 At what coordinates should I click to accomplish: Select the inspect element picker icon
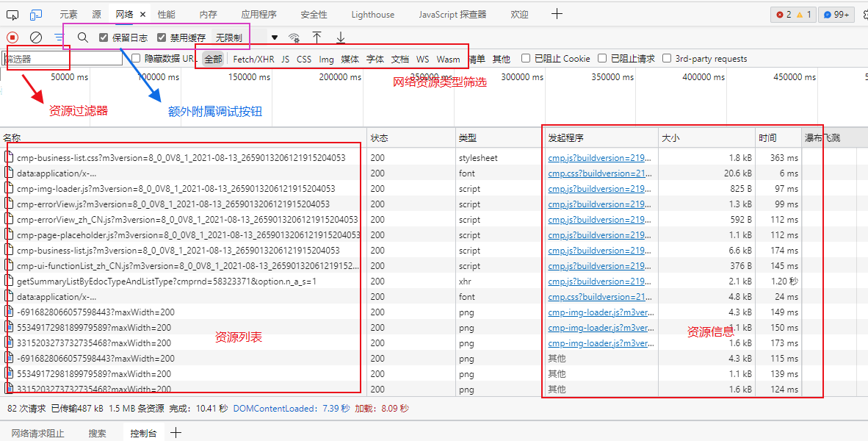pos(14,15)
